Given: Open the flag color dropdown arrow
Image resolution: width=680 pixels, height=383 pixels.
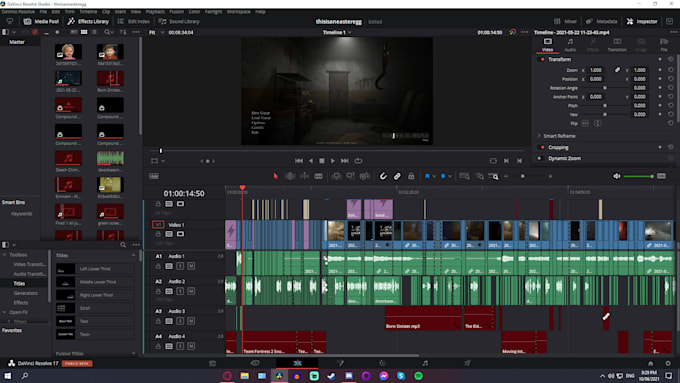Looking at the screenshot, I should [x=434, y=177].
